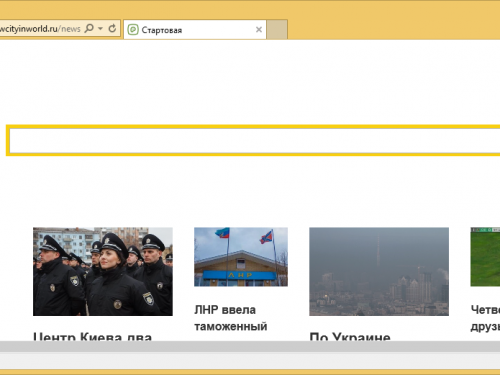This screenshot has height=375, width=500.
Task: Open the 'Центр Киева два' headline
Action: [93, 336]
